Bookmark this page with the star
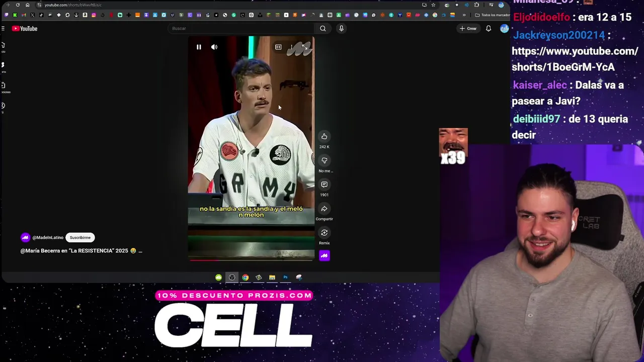Screen dimensions: 644x362 coord(433,5)
